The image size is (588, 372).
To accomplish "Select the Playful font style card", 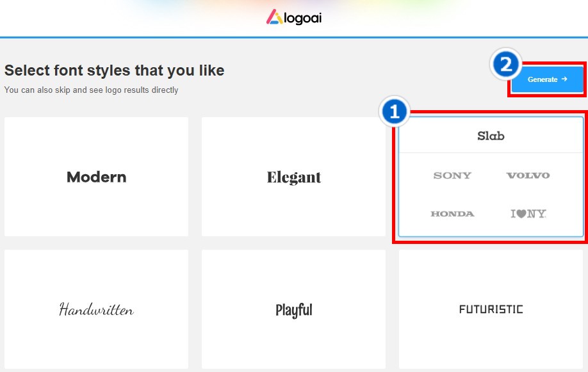I will tap(293, 310).
